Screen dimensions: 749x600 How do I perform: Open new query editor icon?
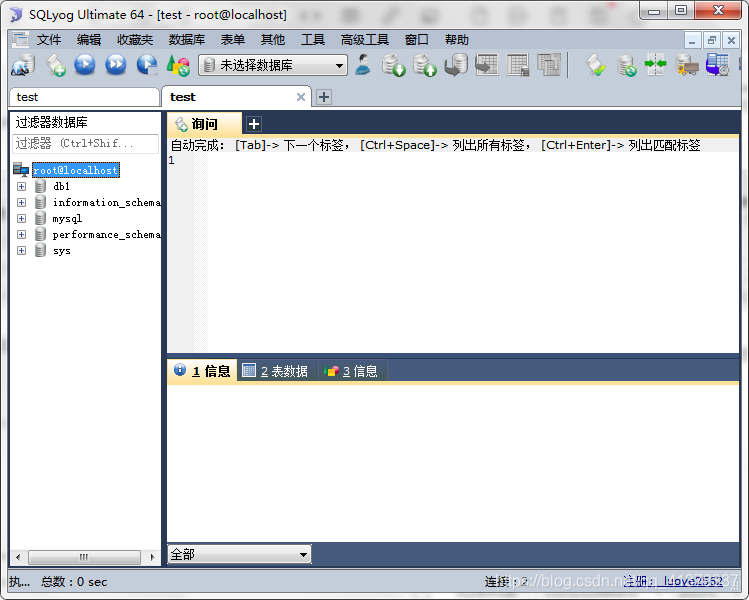pyautogui.click(x=55, y=65)
